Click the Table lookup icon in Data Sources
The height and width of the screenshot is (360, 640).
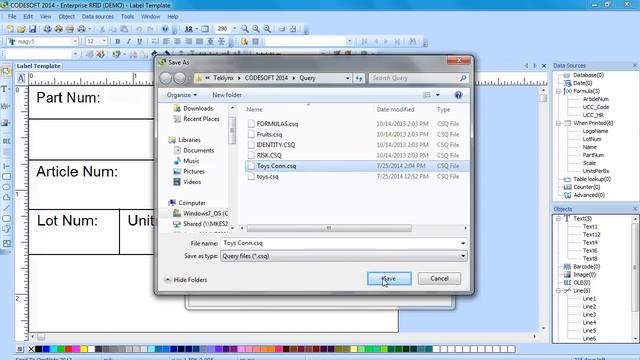[567, 179]
